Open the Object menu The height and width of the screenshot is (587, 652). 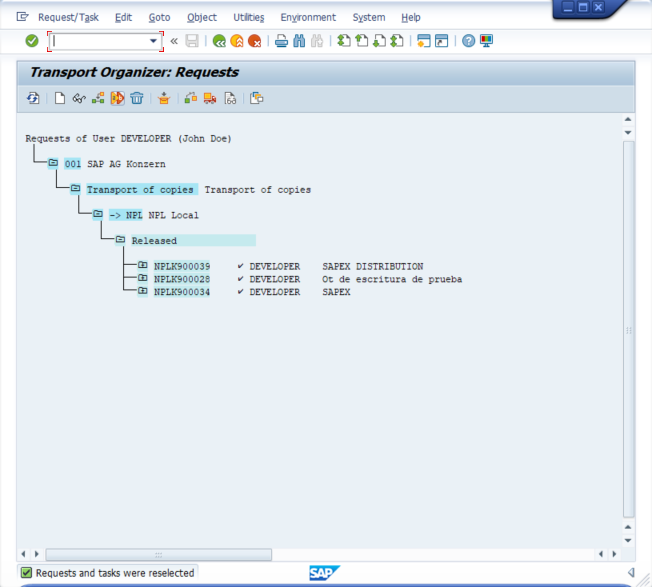[202, 17]
